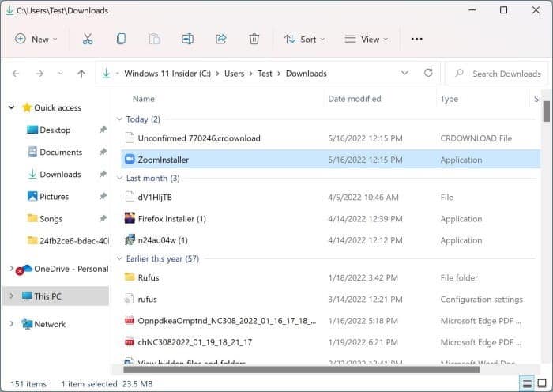The width and height of the screenshot is (553, 392).
Task: Sort by the Name column header
Action: pos(144,99)
